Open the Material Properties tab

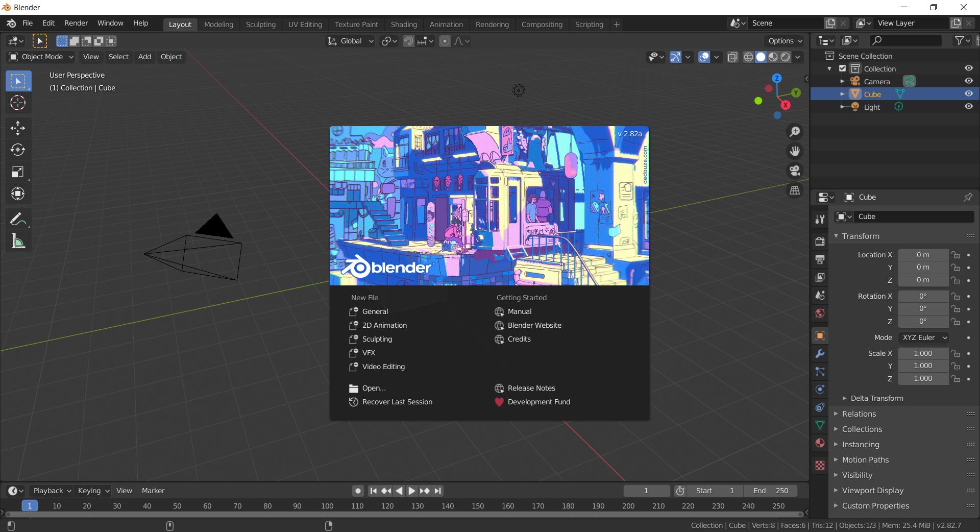coord(819,443)
